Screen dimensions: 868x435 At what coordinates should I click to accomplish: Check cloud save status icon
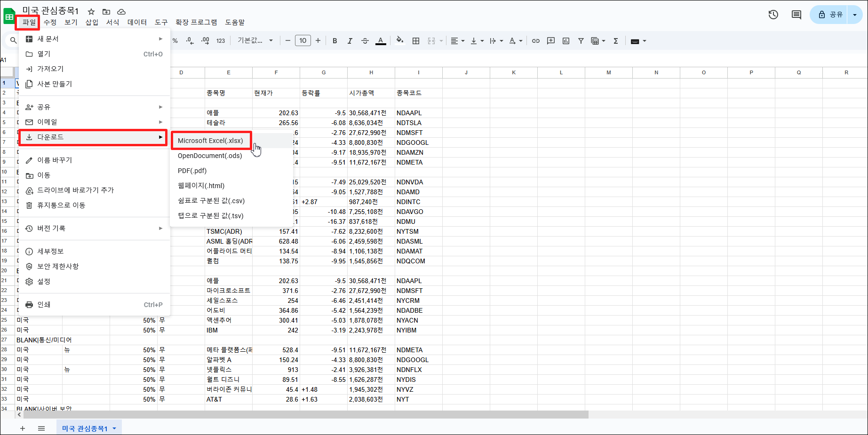[121, 11]
